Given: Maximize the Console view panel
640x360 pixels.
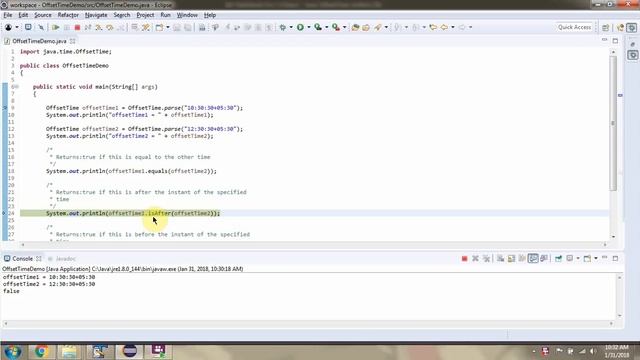Looking at the screenshot, I should 615,258.
